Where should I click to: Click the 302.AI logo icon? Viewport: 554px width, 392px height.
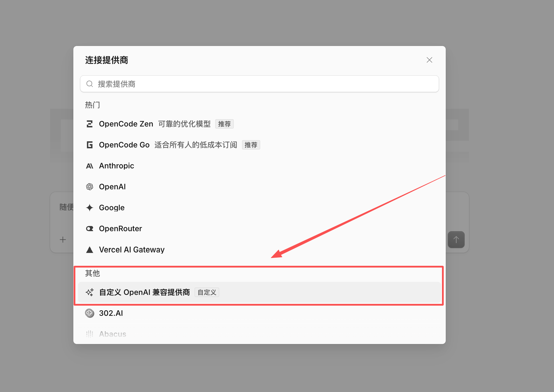click(x=90, y=313)
